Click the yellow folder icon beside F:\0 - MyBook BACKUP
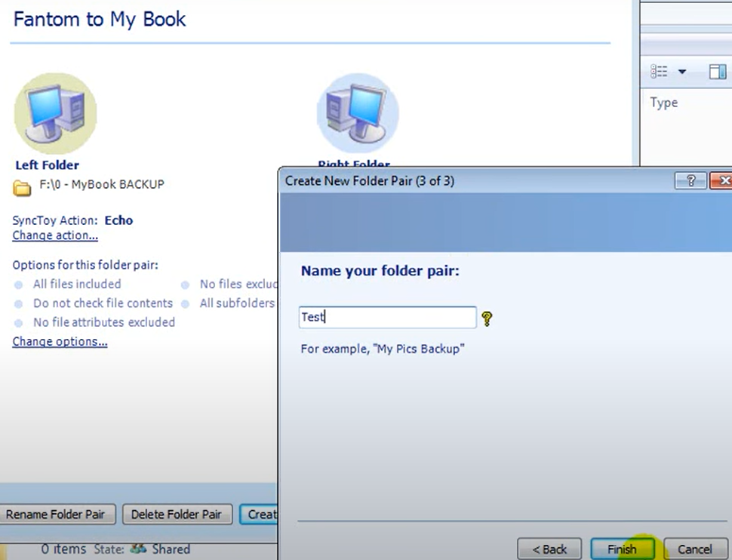 pyautogui.click(x=21, y=188)
